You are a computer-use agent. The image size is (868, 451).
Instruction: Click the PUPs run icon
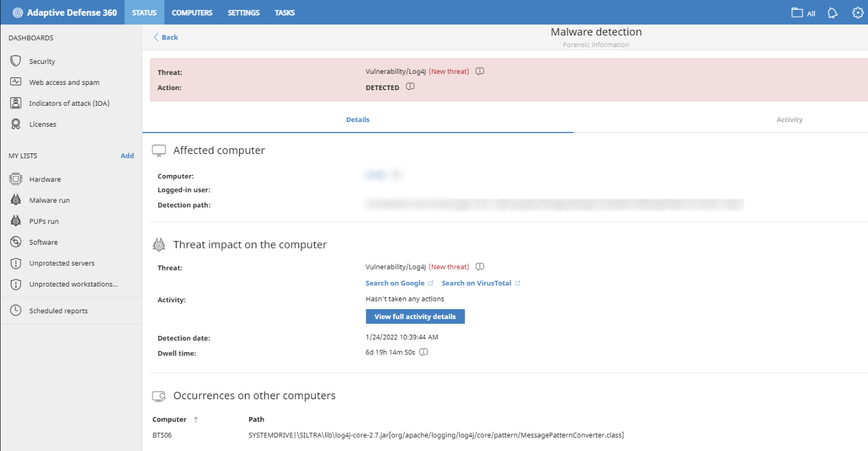click(x=16, y=221)
